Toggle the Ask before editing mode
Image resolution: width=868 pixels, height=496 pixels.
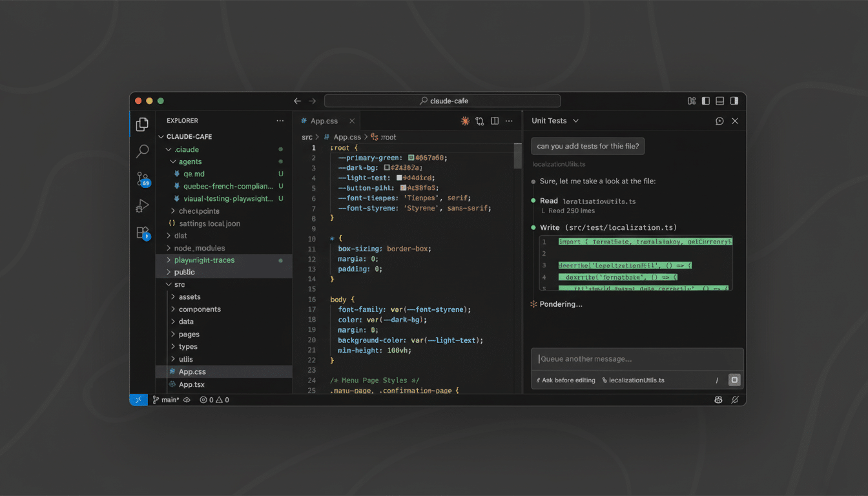566,380
